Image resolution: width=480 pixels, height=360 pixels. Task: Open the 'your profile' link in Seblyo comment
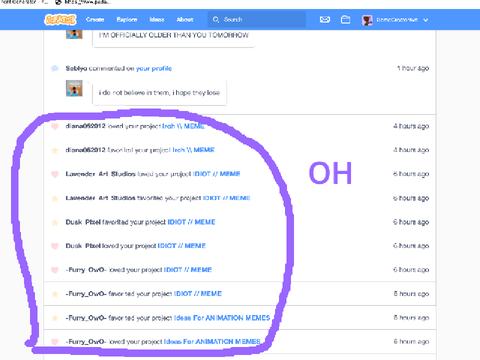tap(154, 68)
